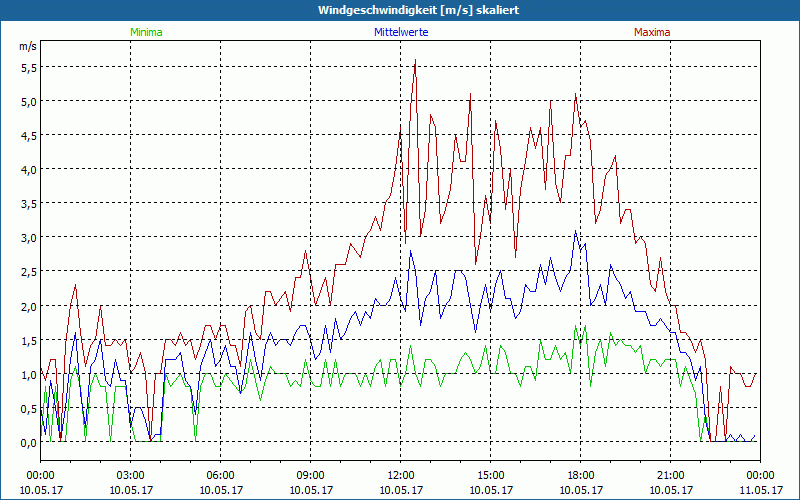Click the '2,0' y-axis value

(29, 307)
